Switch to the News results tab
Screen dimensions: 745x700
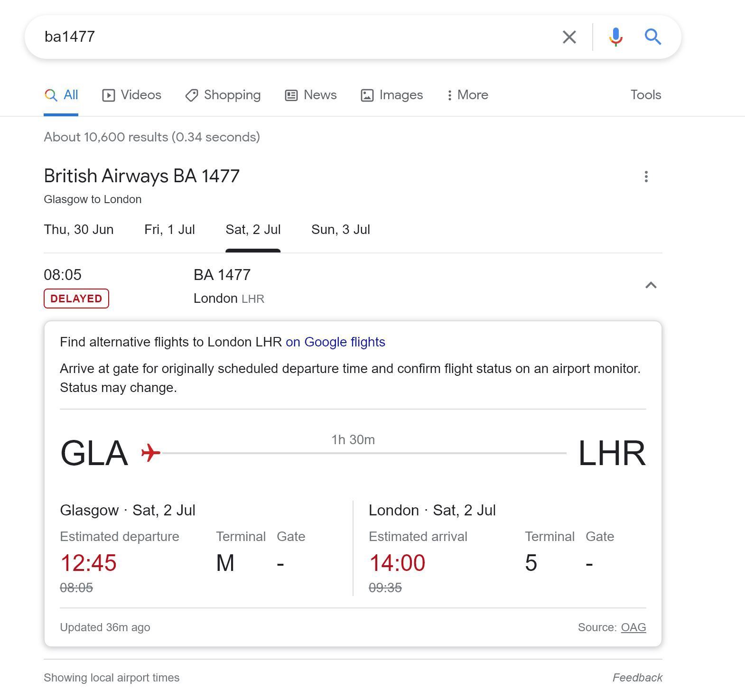(x=311, y=95)
